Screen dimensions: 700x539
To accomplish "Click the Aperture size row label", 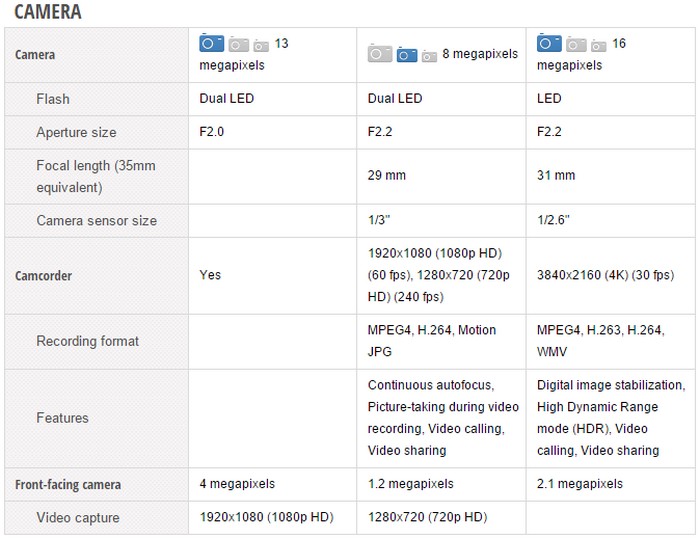I will 76,132.
